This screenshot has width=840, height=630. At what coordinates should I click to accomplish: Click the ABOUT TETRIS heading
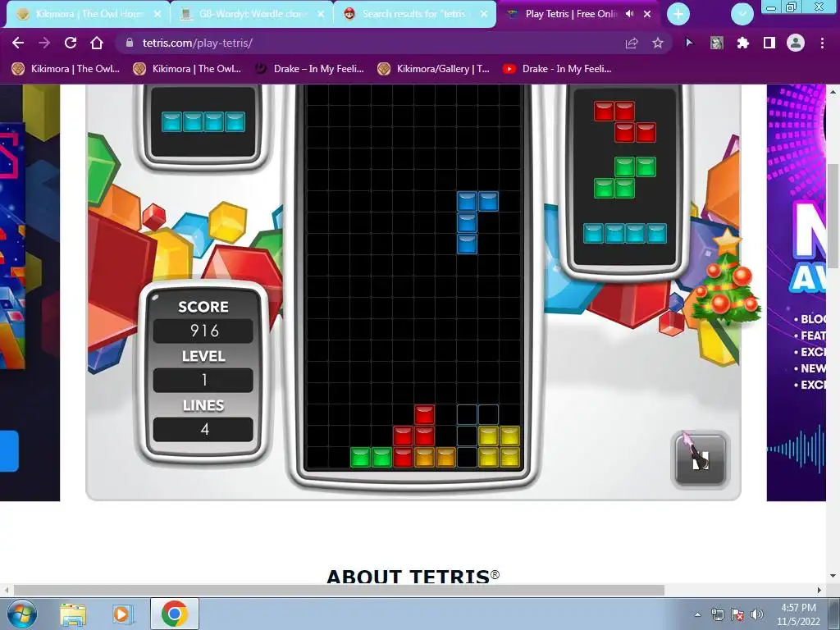413,577
